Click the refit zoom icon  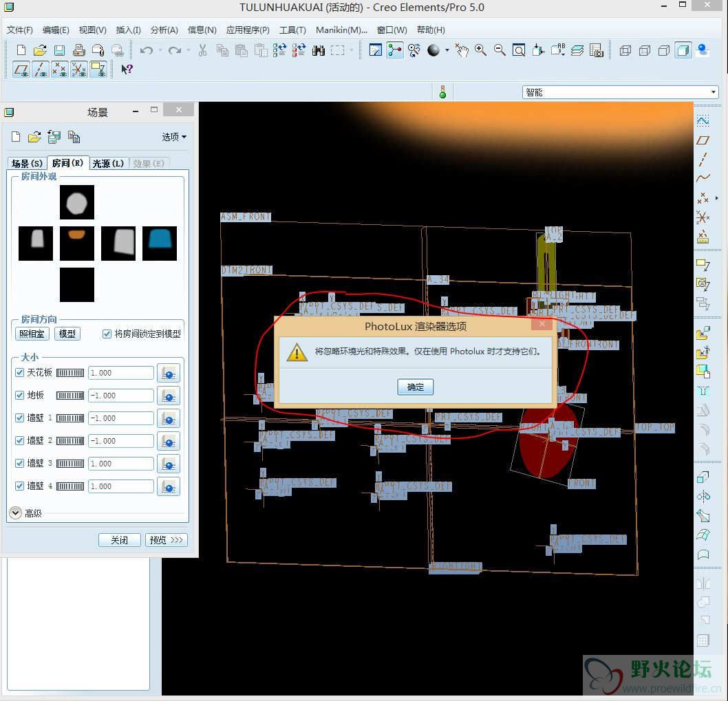[519, 50]
